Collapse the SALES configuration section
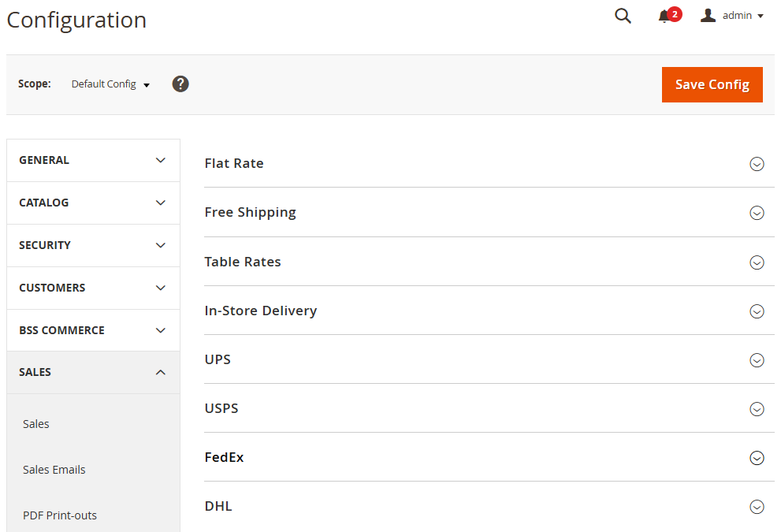 [x=93, y=372]
